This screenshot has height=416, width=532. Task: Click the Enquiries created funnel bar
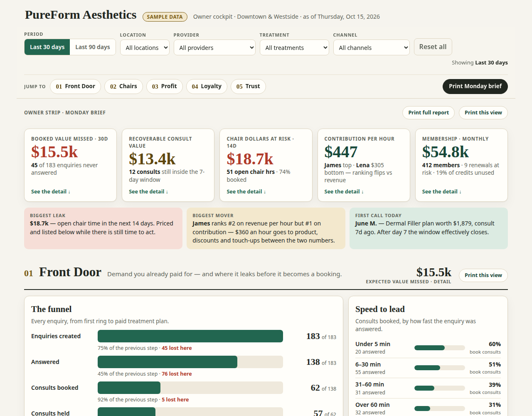click(190, 336)
